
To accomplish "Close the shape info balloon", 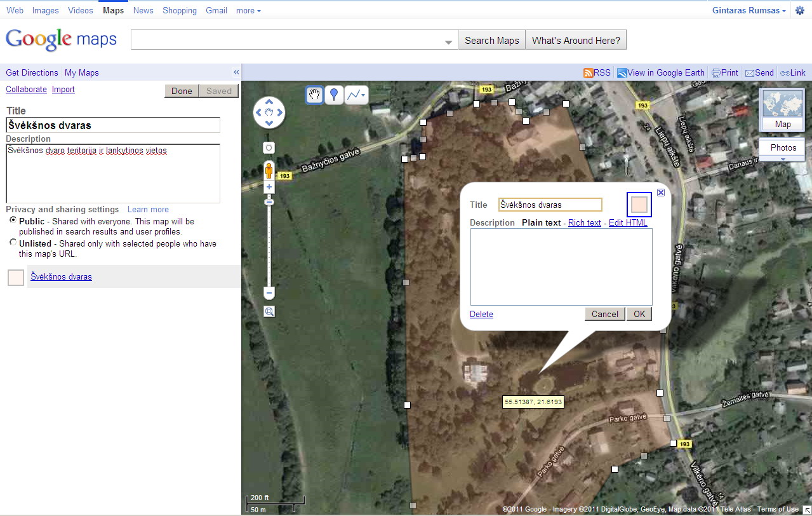I will click(661, 193).
